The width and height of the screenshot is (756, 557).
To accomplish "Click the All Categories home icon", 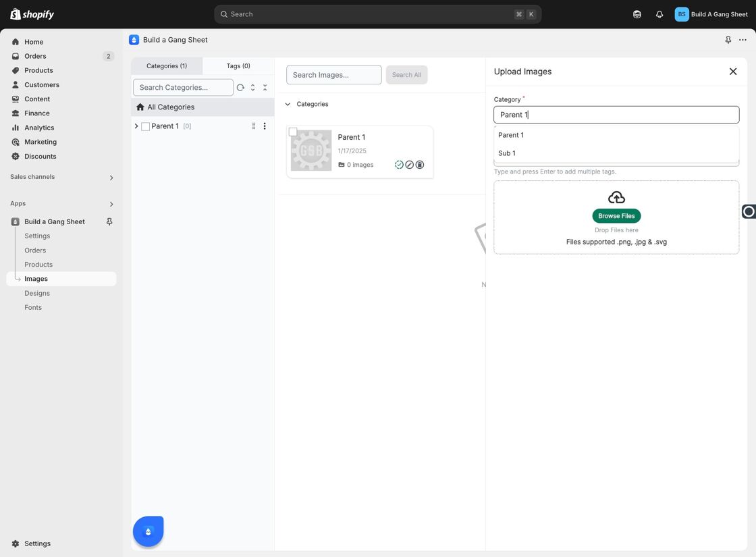I will pos(140,107).
